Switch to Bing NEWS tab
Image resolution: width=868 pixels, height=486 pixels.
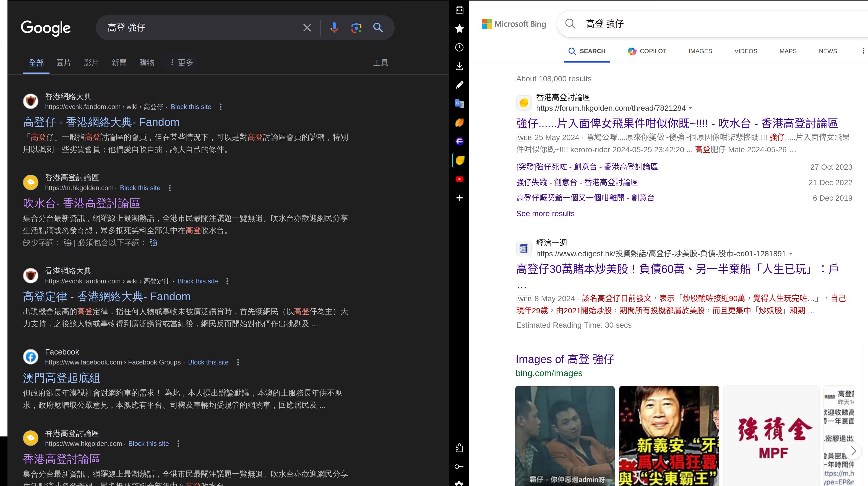[x=828, y=51]
